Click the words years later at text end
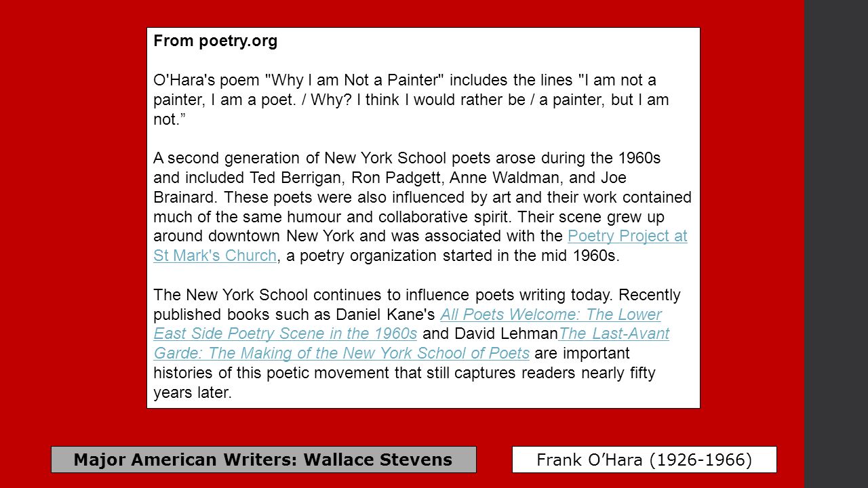This screenshot has height=488, width=868. pyautogui.click(x=193, y=393)
